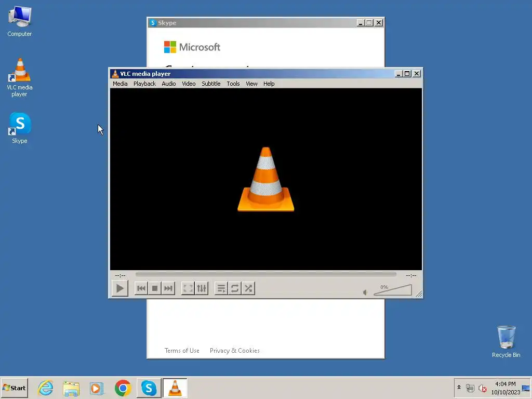This screenshot has width=532, height=399.
Task: Click the muted volume tray icon
Action: point(483,388)
